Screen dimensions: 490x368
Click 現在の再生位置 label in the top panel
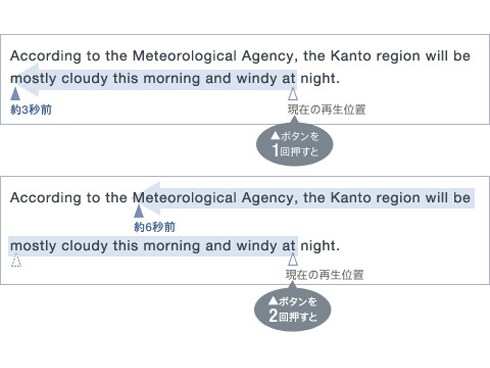coord(327,109)
